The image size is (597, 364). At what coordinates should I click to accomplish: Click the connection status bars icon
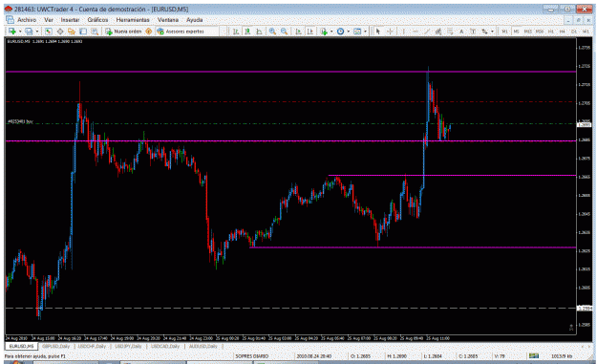[534, 356]
